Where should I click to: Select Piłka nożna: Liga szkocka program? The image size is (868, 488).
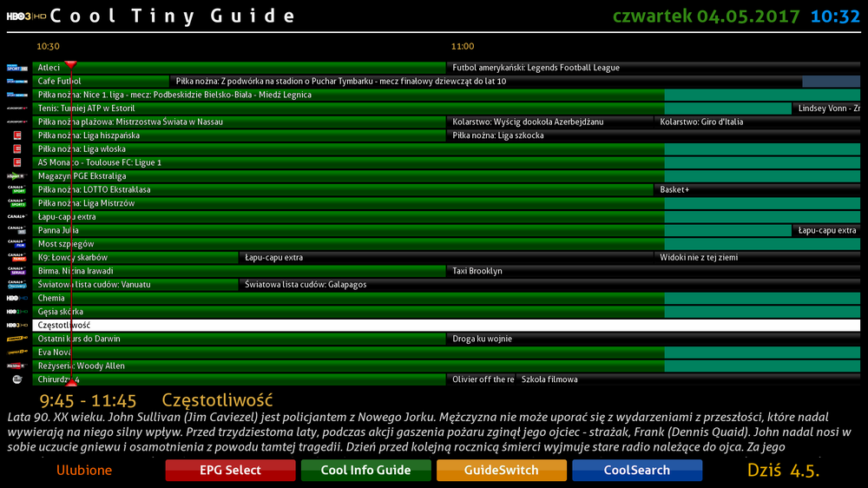[654, 135]
